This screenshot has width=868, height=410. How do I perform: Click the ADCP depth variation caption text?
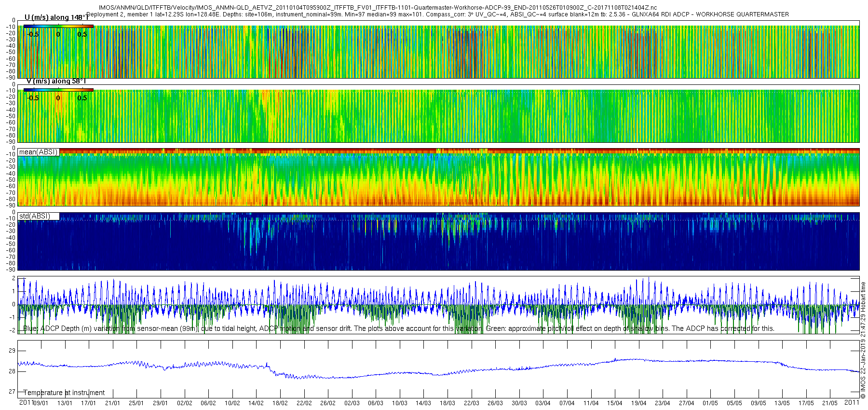coord(399,328)
